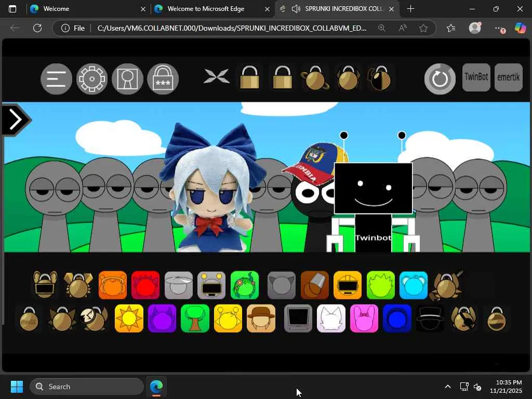Image resolution: width=532 pixels, height=399 pixels.
Task: Click the taskbar Search box
Action: click(87, 387)
